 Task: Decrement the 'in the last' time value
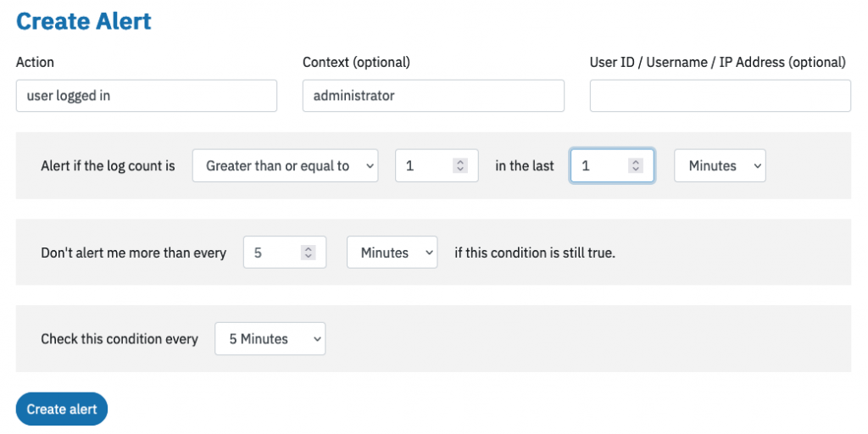coord(636,170)
